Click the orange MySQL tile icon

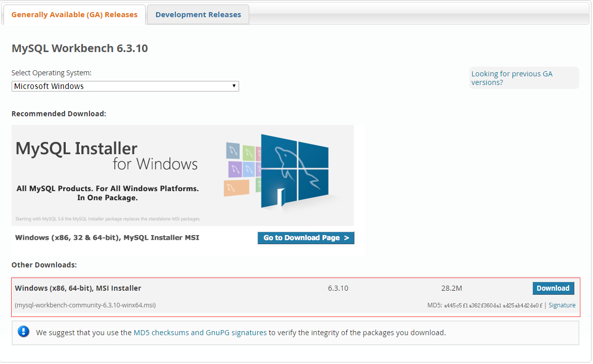pyautogui.click(x=237, y=188)
